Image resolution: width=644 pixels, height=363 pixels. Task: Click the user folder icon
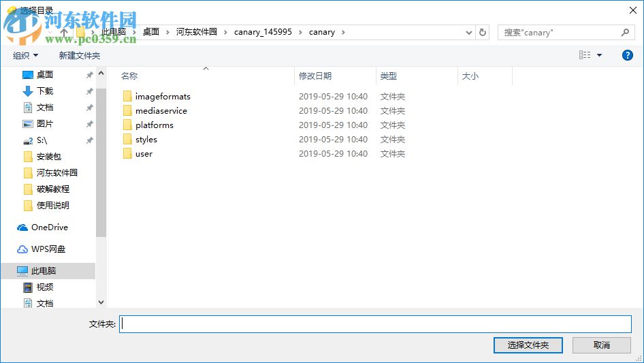click(127, 154)
